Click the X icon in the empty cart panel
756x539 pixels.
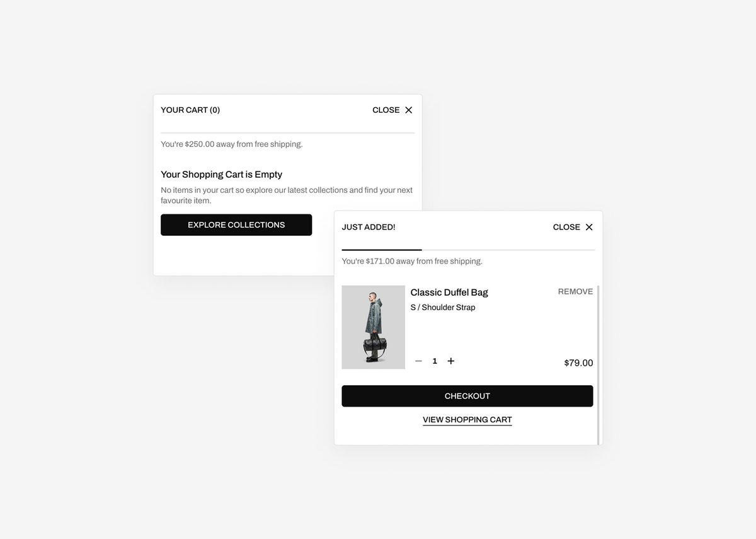[408, 110]
